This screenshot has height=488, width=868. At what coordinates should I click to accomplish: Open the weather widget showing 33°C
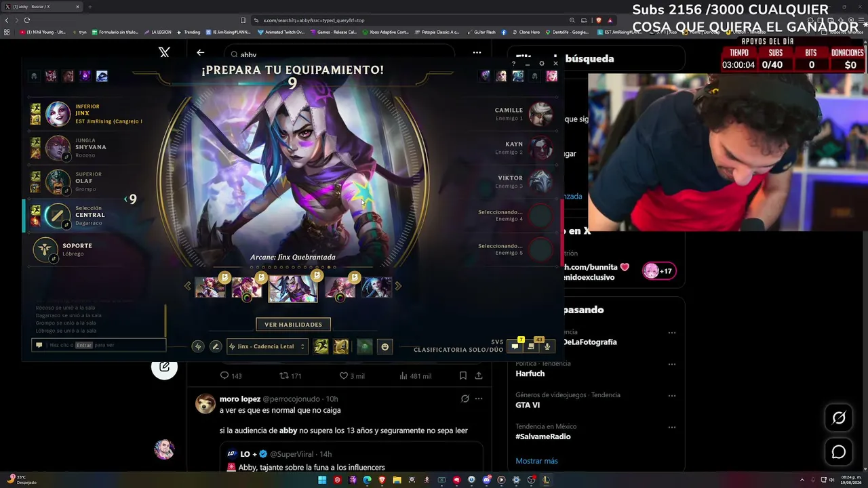[x=22, y=480]
